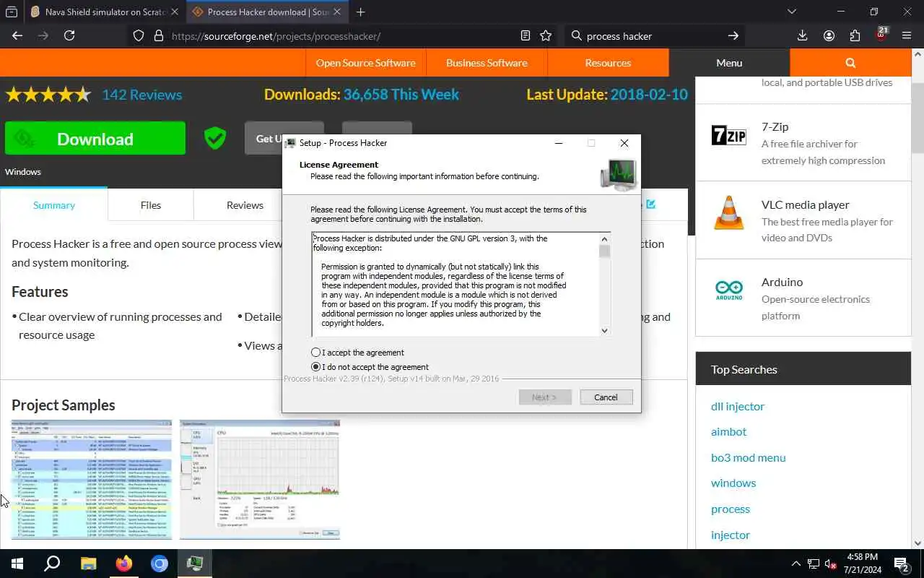Select I do not accept the agreement
The image size is (924, 578).
point(315,367)
